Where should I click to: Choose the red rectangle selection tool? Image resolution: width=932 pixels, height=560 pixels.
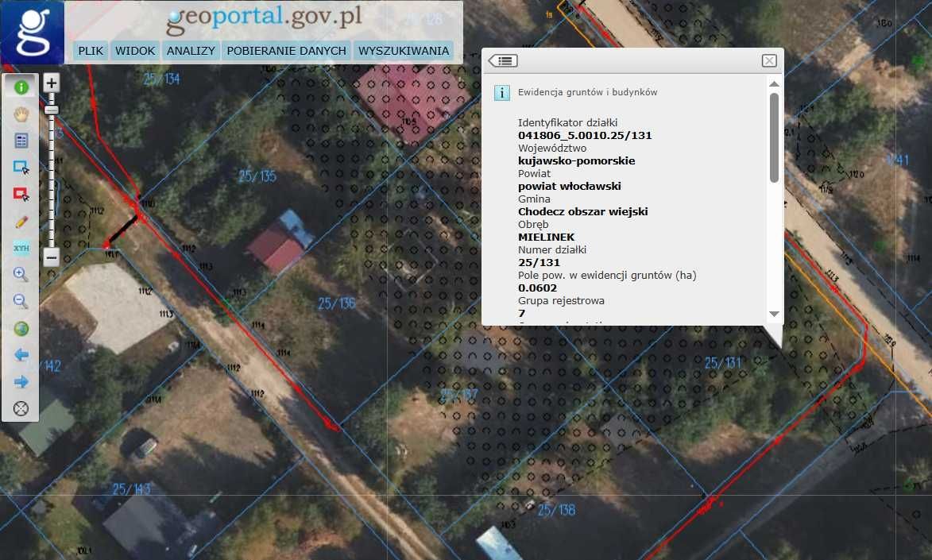pos(21,194)
